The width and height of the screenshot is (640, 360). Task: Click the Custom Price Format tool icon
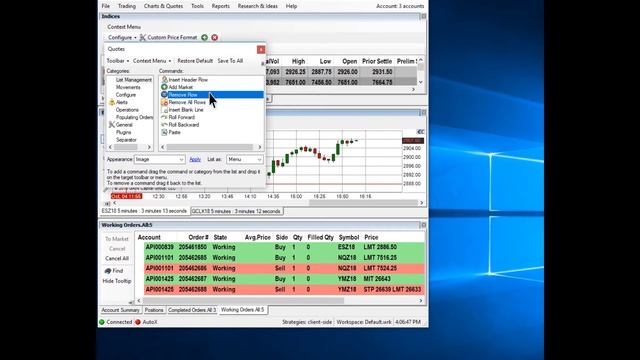coord(143,38)
